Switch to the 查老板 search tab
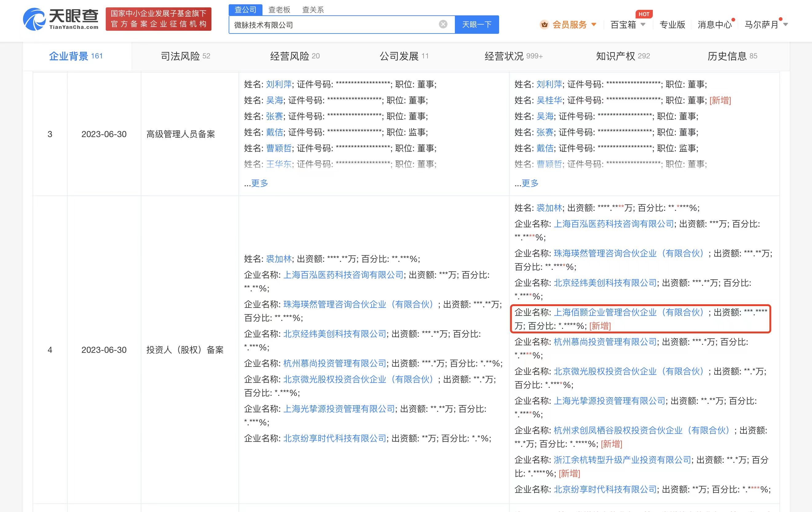Image resolution: width=812 pixels, height=512 pixels. point(278,10)
